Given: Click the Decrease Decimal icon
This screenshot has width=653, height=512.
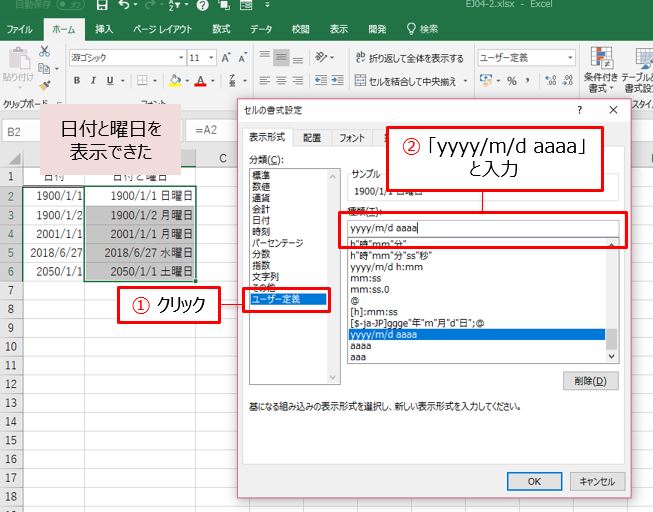Looking at the screenshot, I should [568, 80].
